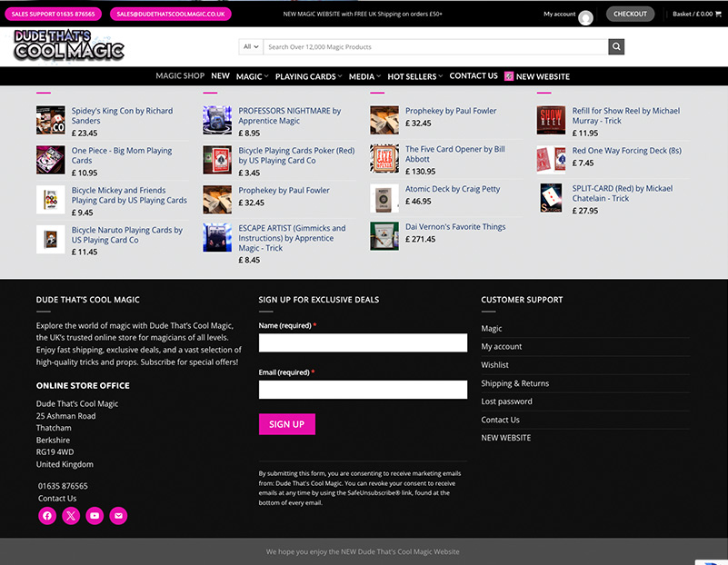This screenshot has height=565, width=728.
Task: Click the Email (required) input field
Action: click(363, 390)
